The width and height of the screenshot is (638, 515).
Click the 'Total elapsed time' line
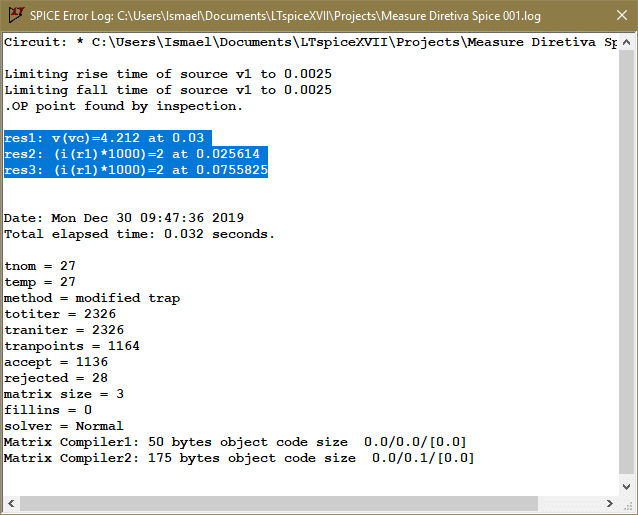coord(139,234)
